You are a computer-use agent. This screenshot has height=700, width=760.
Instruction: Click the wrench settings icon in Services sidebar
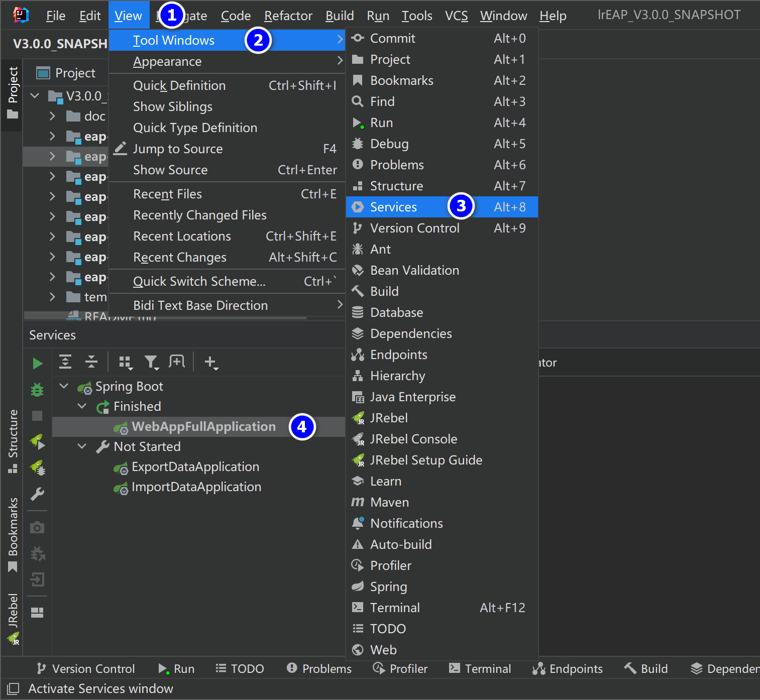tap(37, 495)
